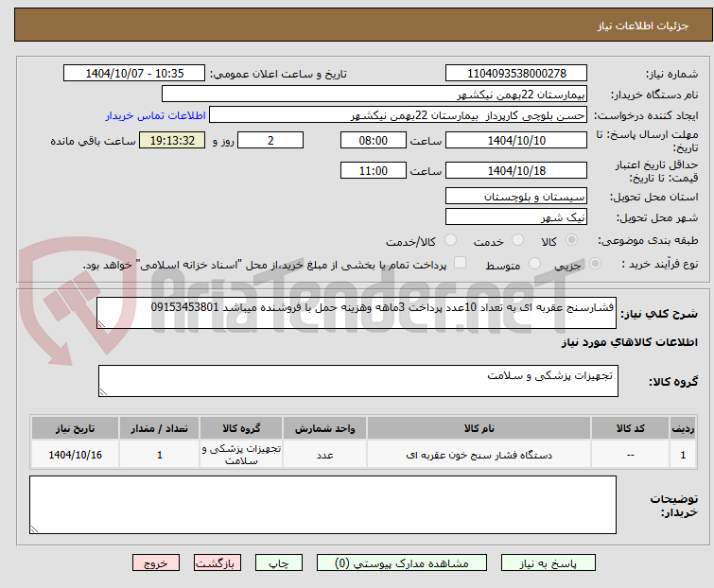The width and height of the screenshot is (714, 588).
Task: Tick the اسناد خزانه اسلامی payment checkbox
Action: pos(460,263)
